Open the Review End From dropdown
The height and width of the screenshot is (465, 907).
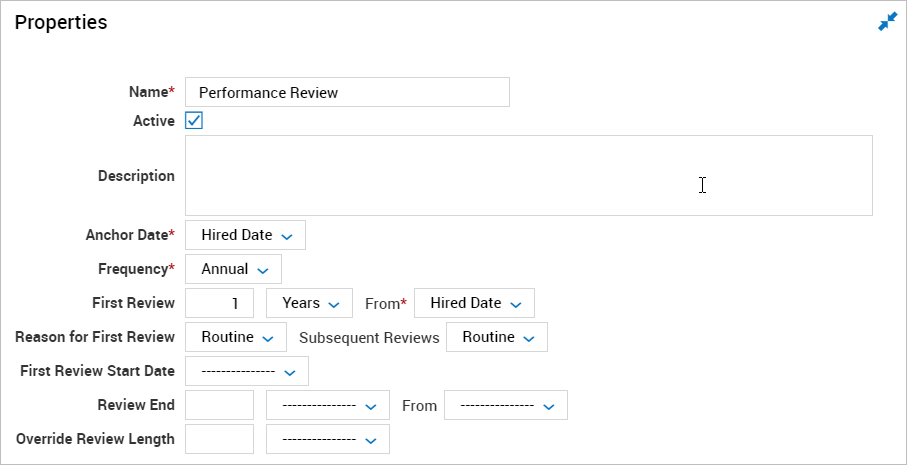click(x=506, y=405)
